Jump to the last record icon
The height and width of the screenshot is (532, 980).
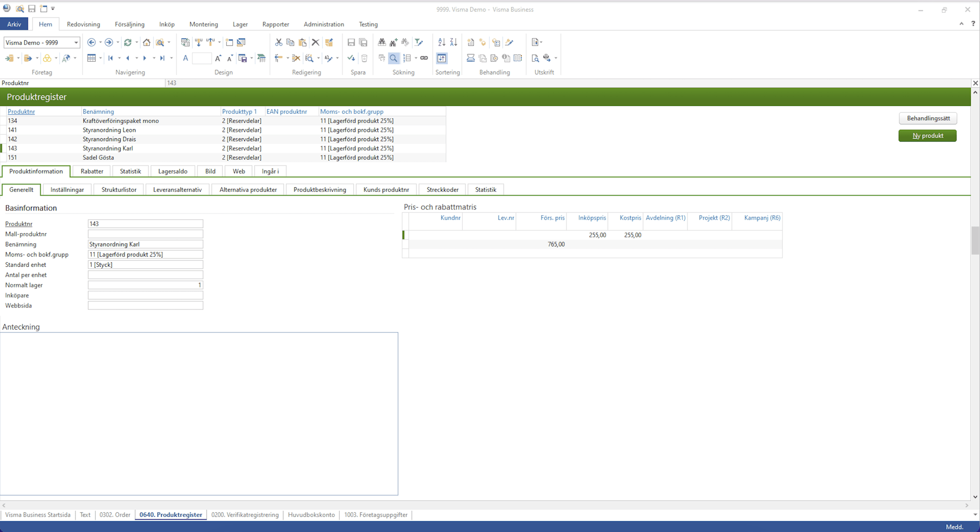tap(162, 58)
